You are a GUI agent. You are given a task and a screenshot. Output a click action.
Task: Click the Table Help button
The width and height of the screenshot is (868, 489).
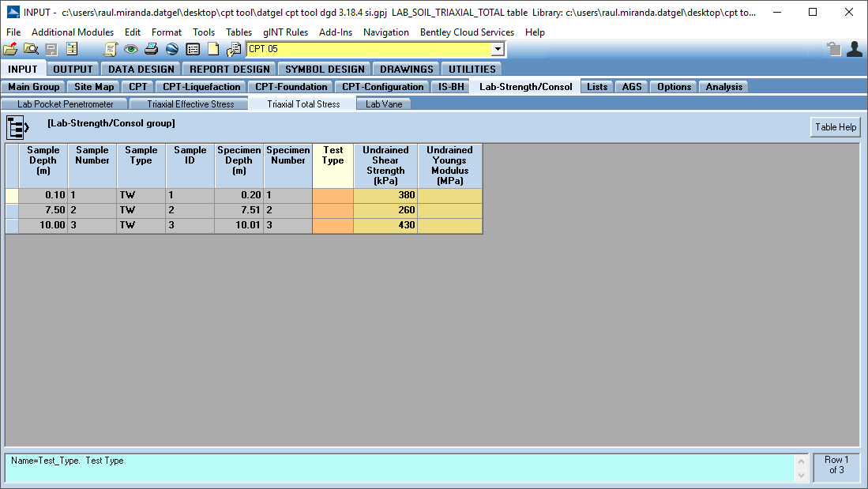click(x=835, y=127)
